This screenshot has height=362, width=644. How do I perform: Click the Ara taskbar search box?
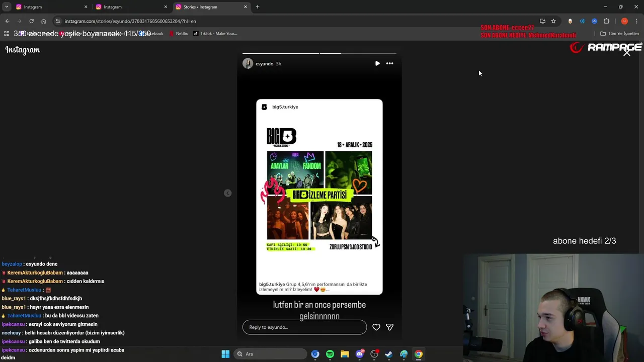click(271, 354)
